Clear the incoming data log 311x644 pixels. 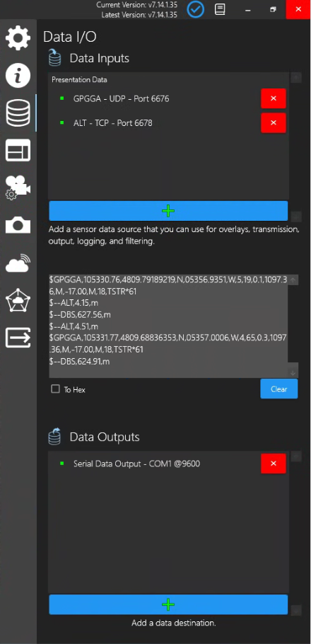click(x=279, y=389)
